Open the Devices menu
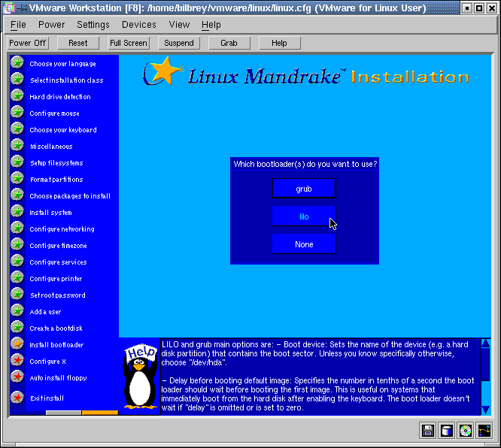 139,25
